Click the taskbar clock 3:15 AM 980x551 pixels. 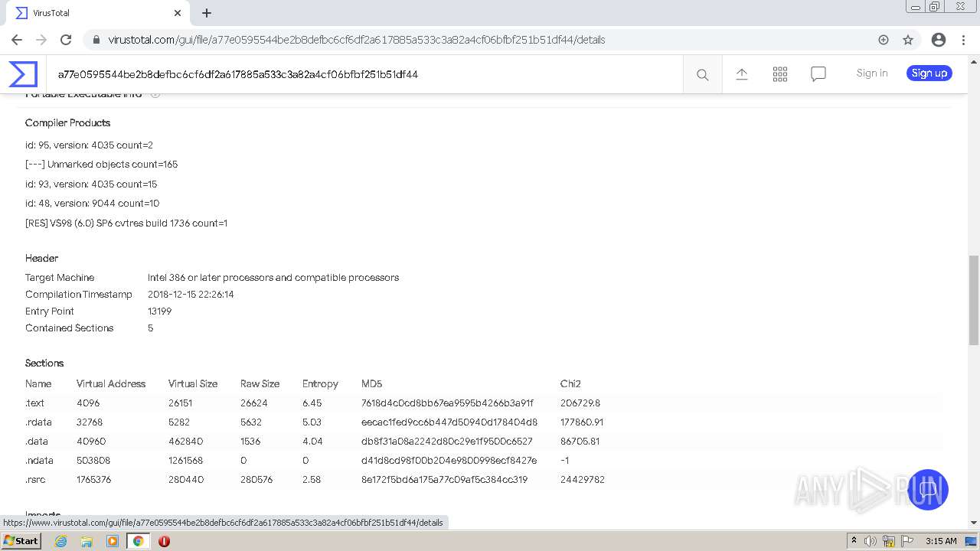click(941, 541)
